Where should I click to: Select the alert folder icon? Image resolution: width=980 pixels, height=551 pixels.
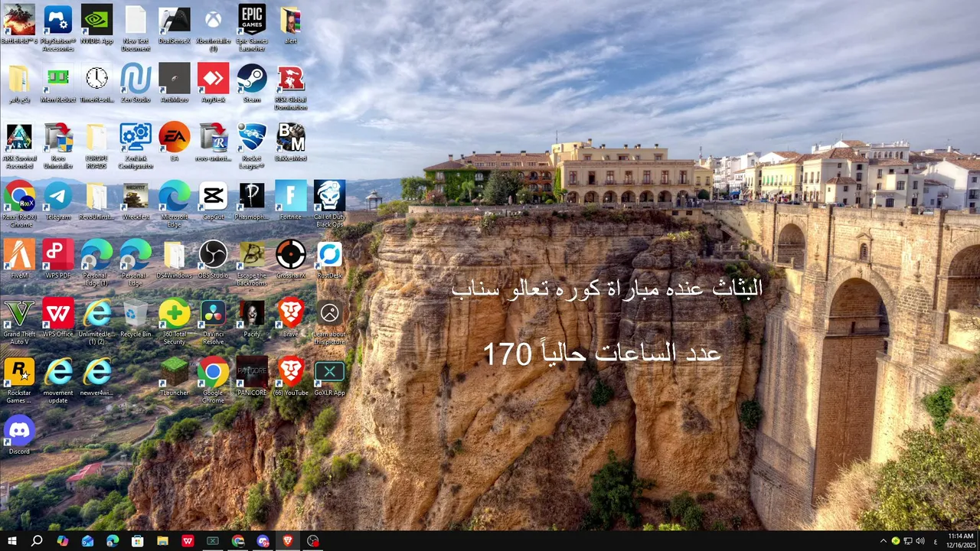click(291, 25)
